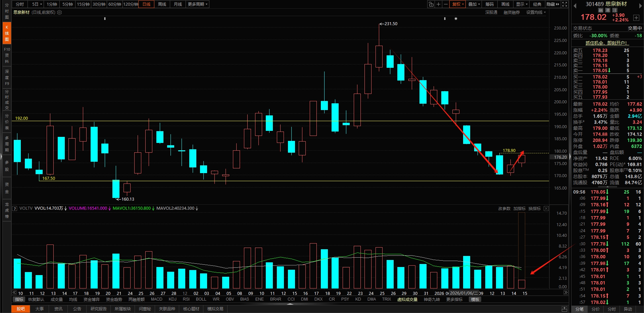The width and height of the screenshot is (644, 313).
Task: Enter fullscreen chart mode
Action: pyautogui.click(x=565, y=4)
